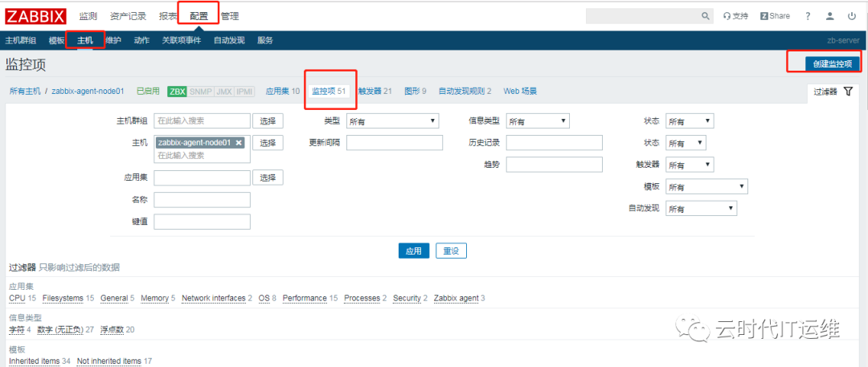This screenshot has height=367, width=868.
Task: Open the support headset link
Action: click(736, 16)
